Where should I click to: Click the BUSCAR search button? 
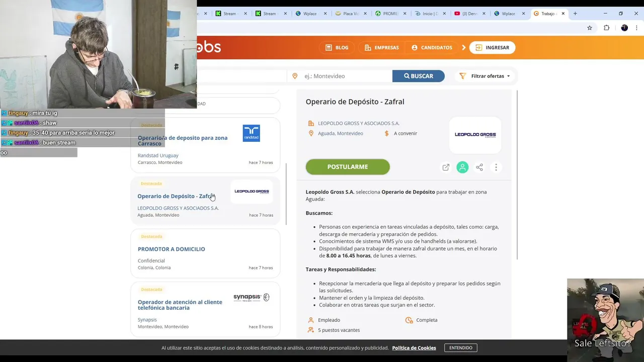pyautogui.click(x=419, y=76)
